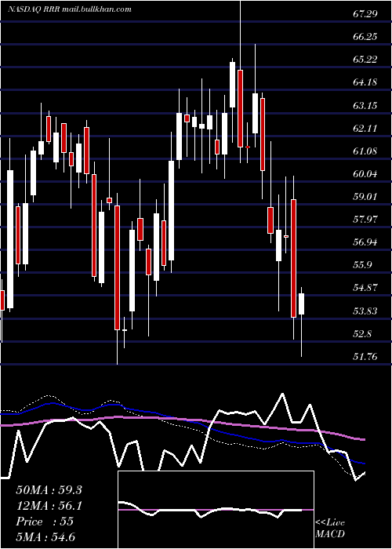Screen dimensions: 392x549
Task: Click the 5MA : 54.6 readout
Action: click(x=45, y=537)
